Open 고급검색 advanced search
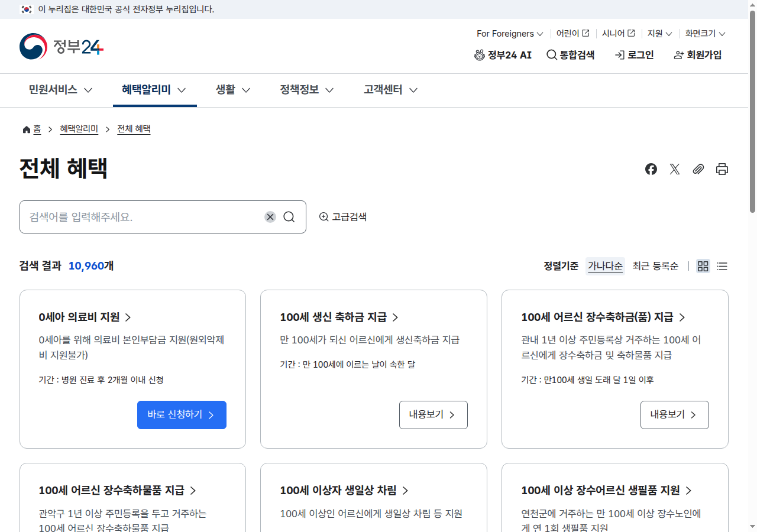 pyautogui.click(x=343, y=217)
